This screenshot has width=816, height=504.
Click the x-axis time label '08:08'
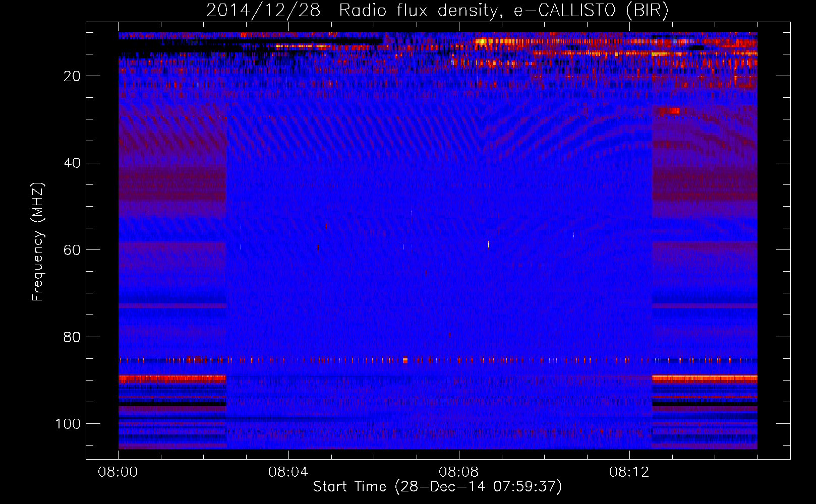pos(459,472)
